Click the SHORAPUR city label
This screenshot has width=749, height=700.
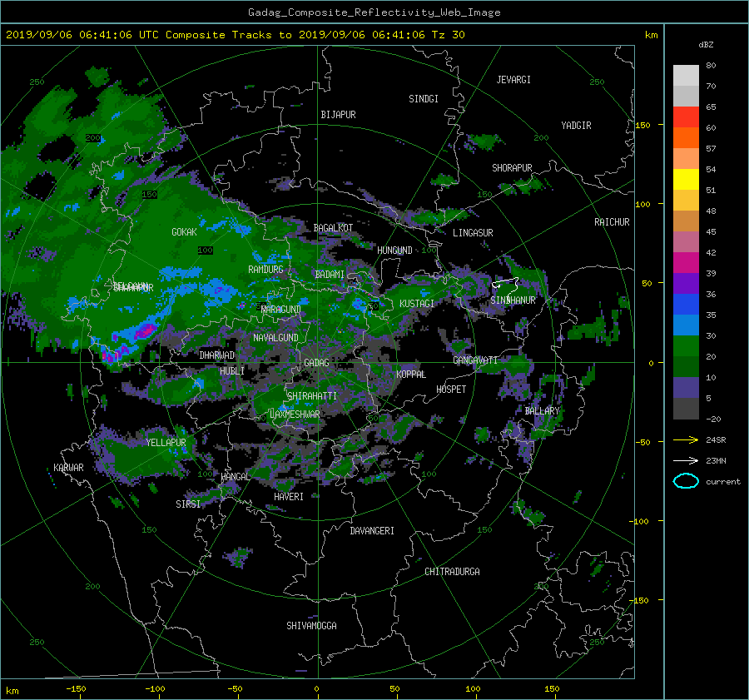pyautogui.click(x=512, y=168)
